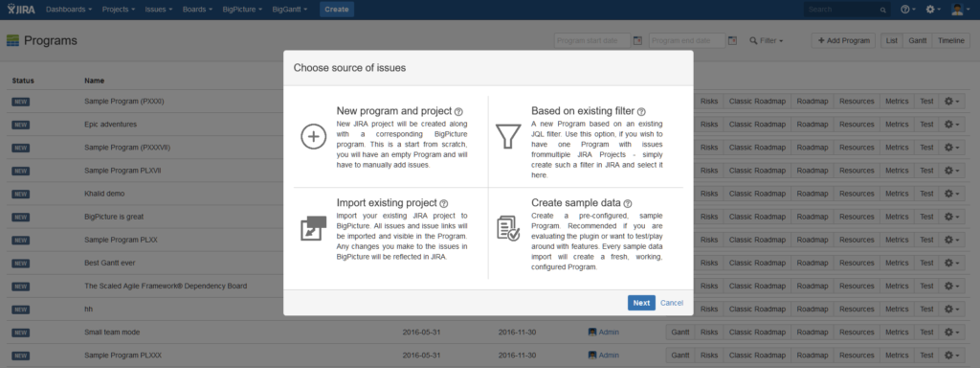This screenshot has width=980, height=368.
Task: Open the user avatar profile menu
Action: pos(961,10)
